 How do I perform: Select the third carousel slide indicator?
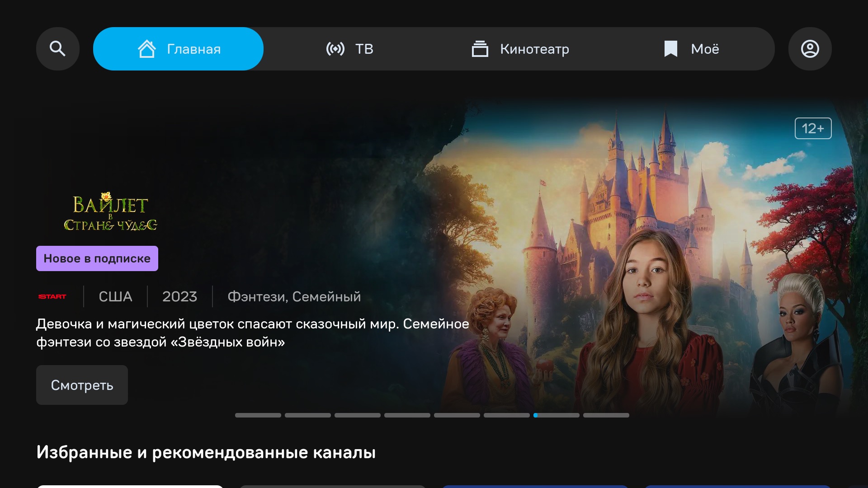click(357, 415)
